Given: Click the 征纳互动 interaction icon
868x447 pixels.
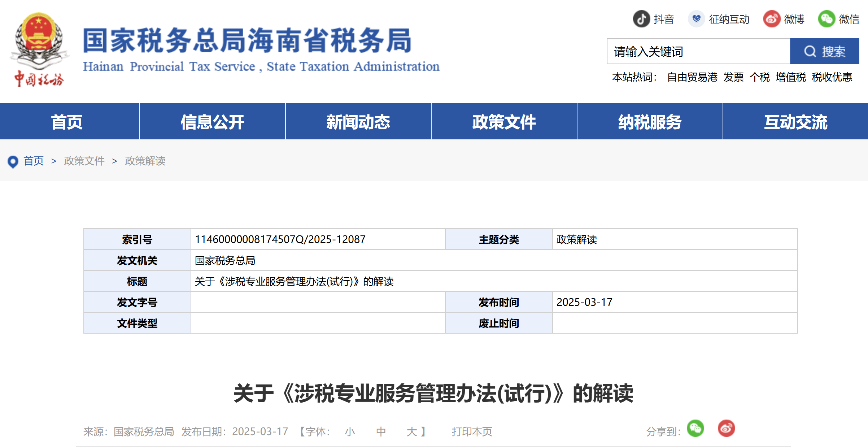Looking at the screenshot, I should pos(697,19).
